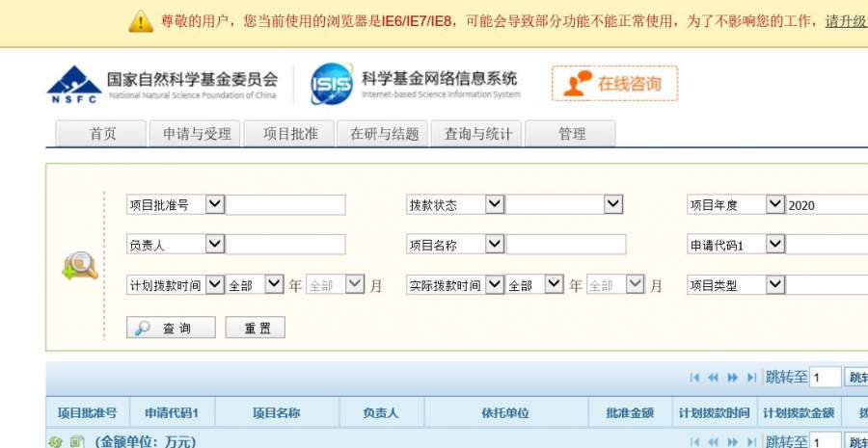Screen dimensions: 868x448
Task: Click the NSFC mountain logo
Action: [x=74, y=84]
